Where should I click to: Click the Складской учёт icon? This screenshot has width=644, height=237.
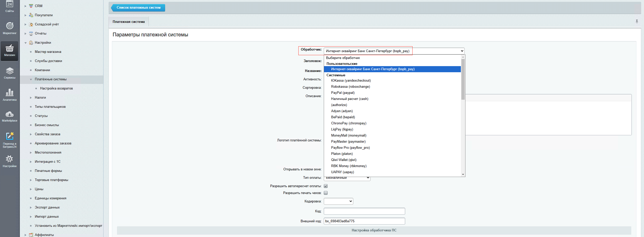[31, 24]
